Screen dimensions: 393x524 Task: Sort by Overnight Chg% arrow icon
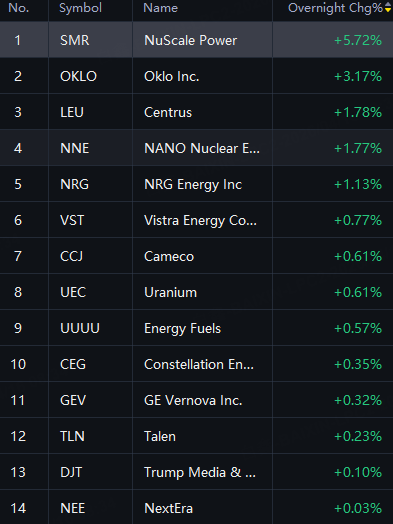(x=388, y=8)
